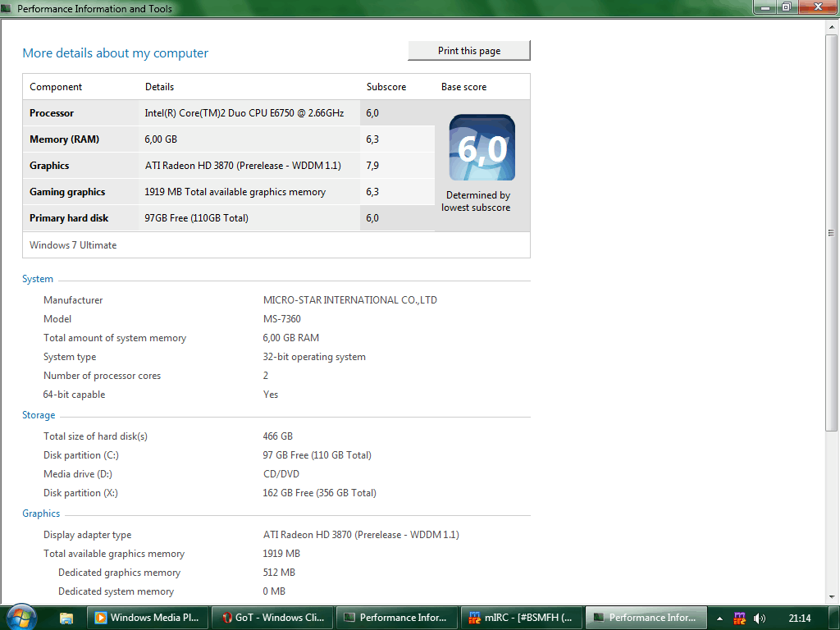
Task: Click the 6,0 base score badge
Action: tap(482, 148)
